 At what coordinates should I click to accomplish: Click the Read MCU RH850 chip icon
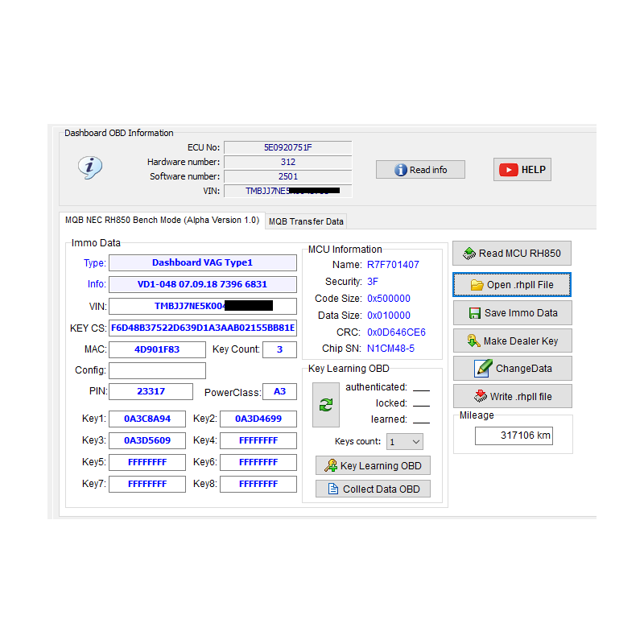click(468, 253)
